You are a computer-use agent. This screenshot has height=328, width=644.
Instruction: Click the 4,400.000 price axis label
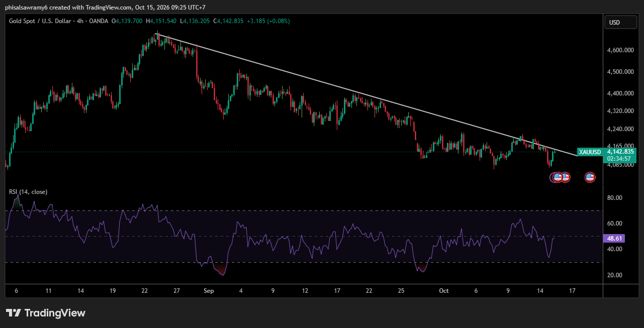[x=619, y=93]
